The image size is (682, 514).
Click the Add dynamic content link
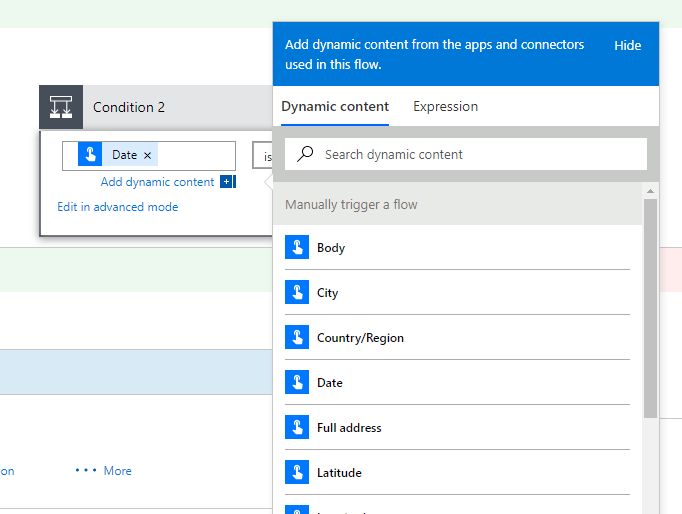pyautogui.click(x=157, y=182)
